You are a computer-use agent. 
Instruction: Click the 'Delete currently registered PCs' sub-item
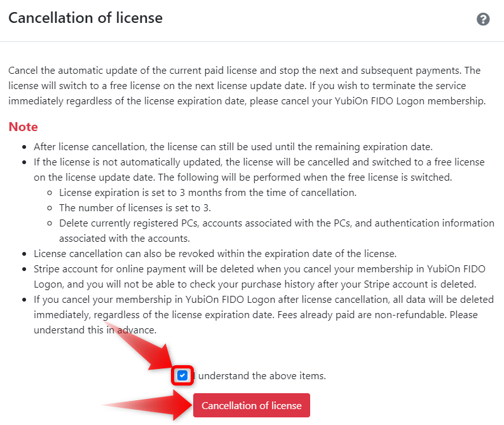[x=276, y=231]
